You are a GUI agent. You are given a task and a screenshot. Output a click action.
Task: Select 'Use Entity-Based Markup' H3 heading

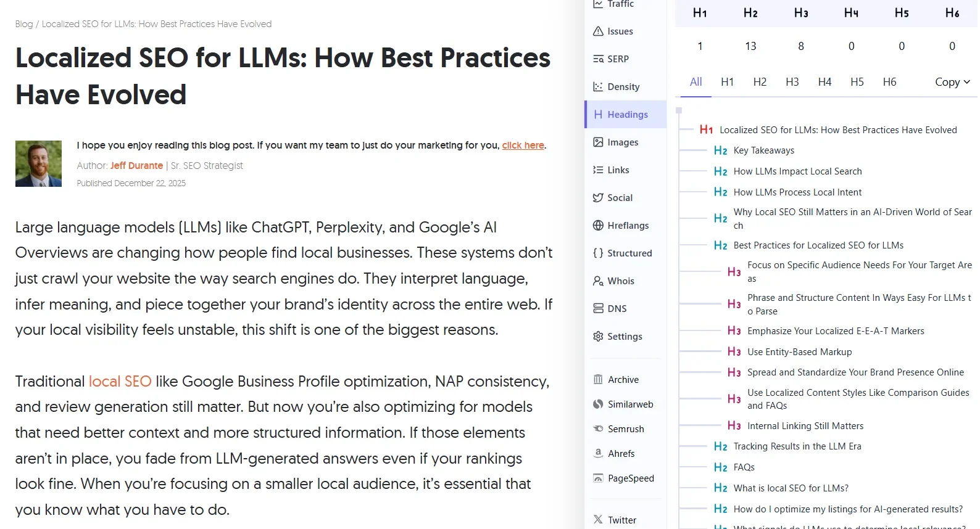799,352
